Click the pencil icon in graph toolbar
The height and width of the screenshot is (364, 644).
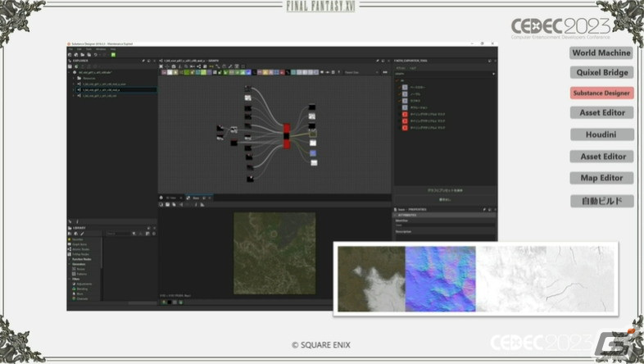(230, 66)
